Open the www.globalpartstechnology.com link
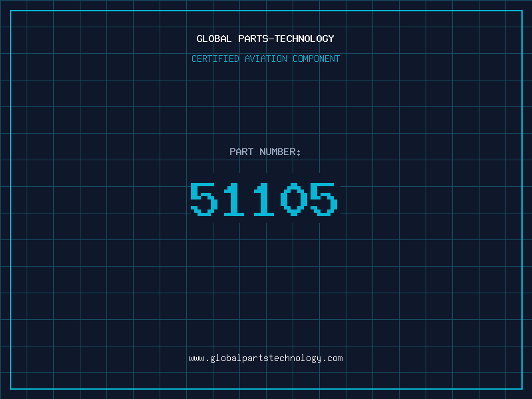The image size is (532, 399). pyautogui.click(x=265, y=358)
